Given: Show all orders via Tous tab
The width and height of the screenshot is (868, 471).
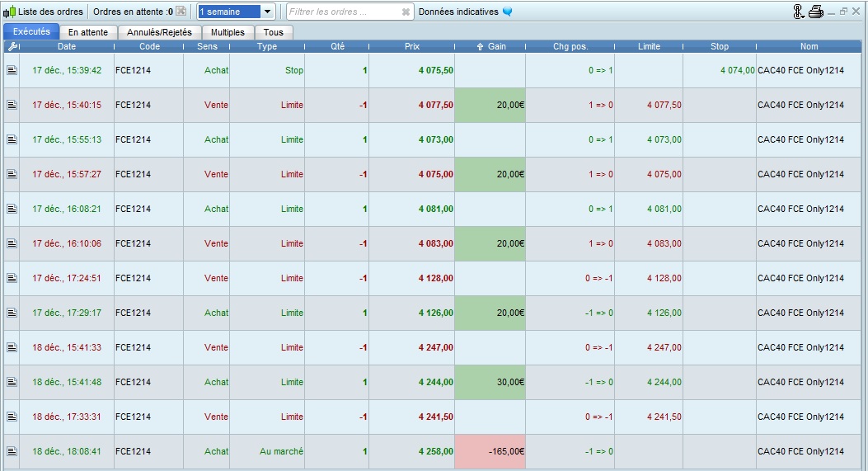Looking at the screenshot, I should [274, 32].
